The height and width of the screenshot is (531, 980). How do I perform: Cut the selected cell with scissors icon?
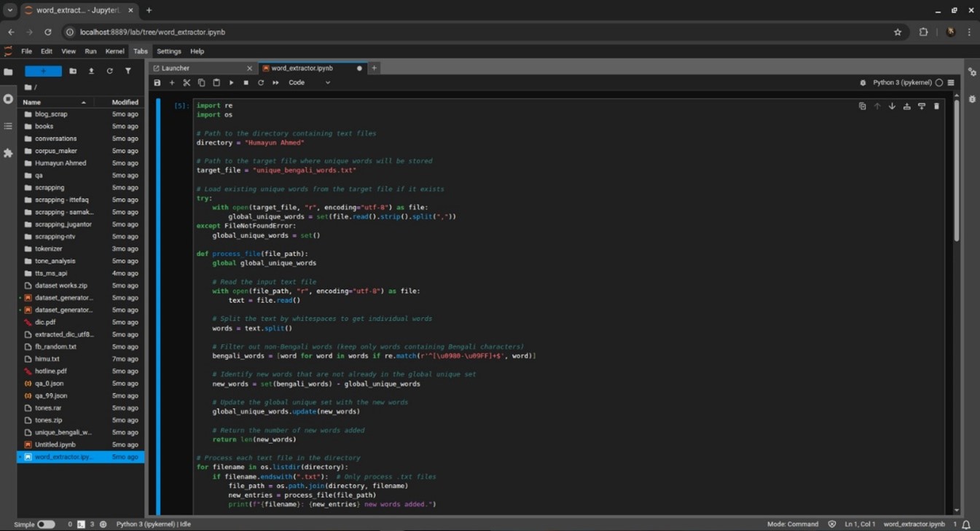point(187,83)
